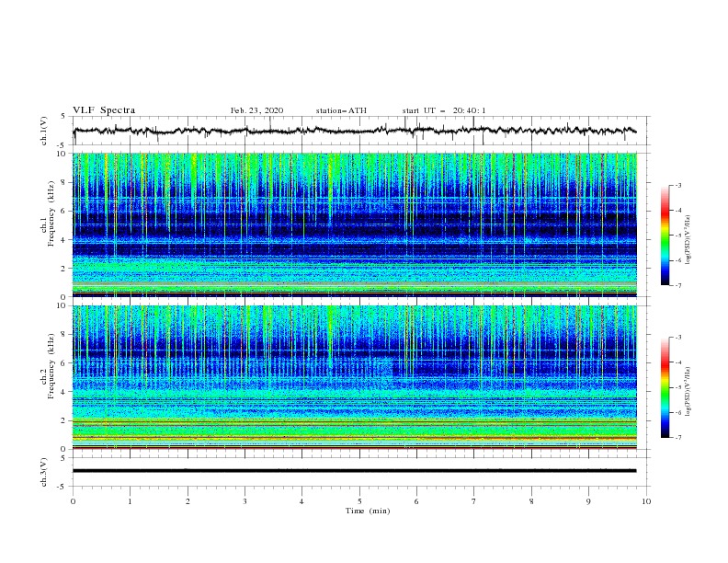Click the "-3" tick on ch.1 colorbar
The image size is (728, 563).
[677, 185]
